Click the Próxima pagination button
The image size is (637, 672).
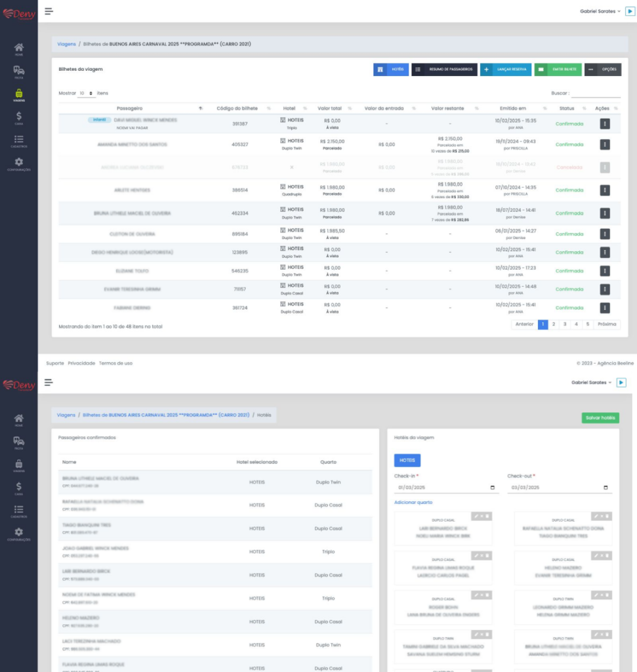click(607, 324)
